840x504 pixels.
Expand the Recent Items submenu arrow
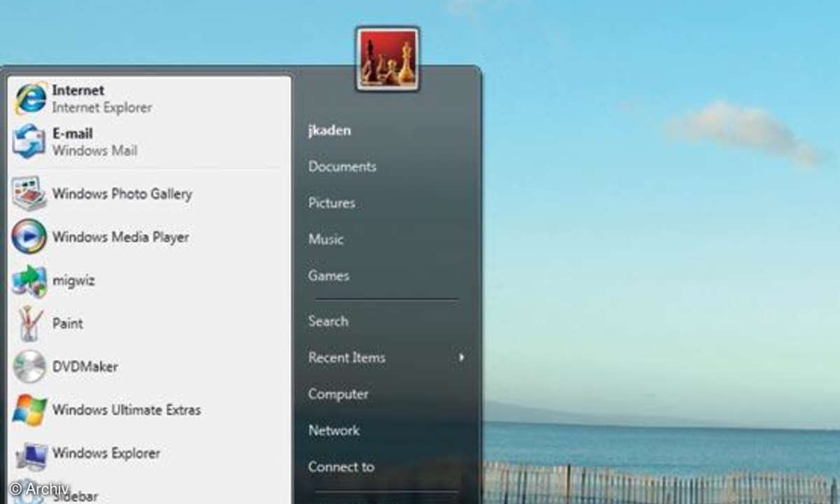pos(461,358)
